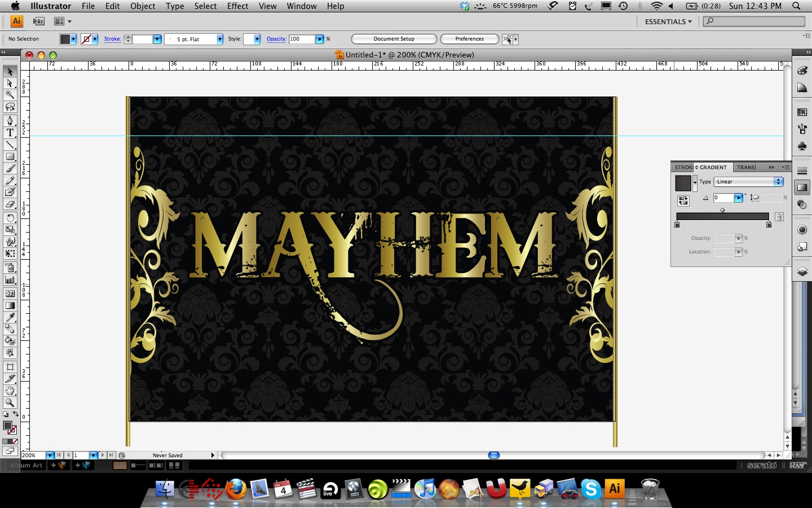This screenshot has height=508, width=812.
Task: Activate the Zoom magnifier tool
Action: [10, 402]
